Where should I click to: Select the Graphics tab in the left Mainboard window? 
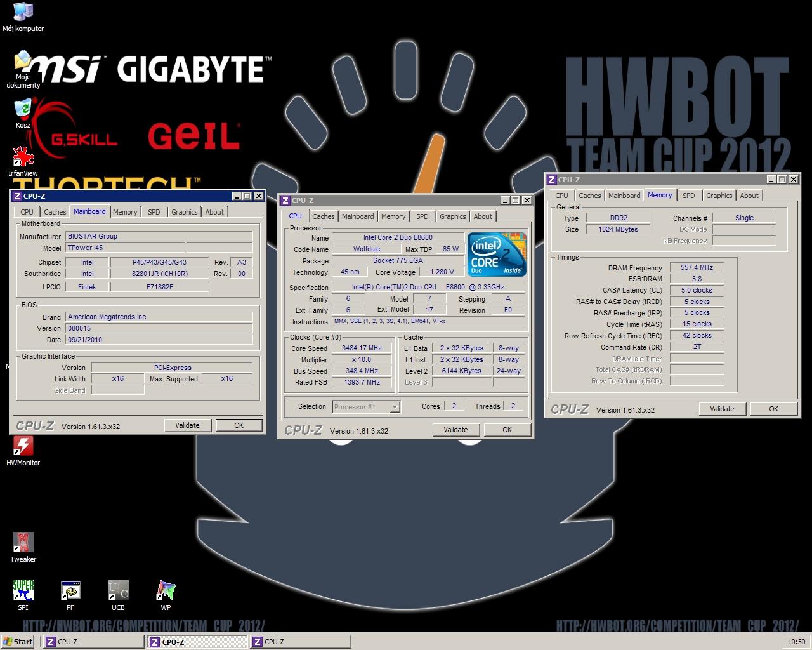(x=185, y=212)
